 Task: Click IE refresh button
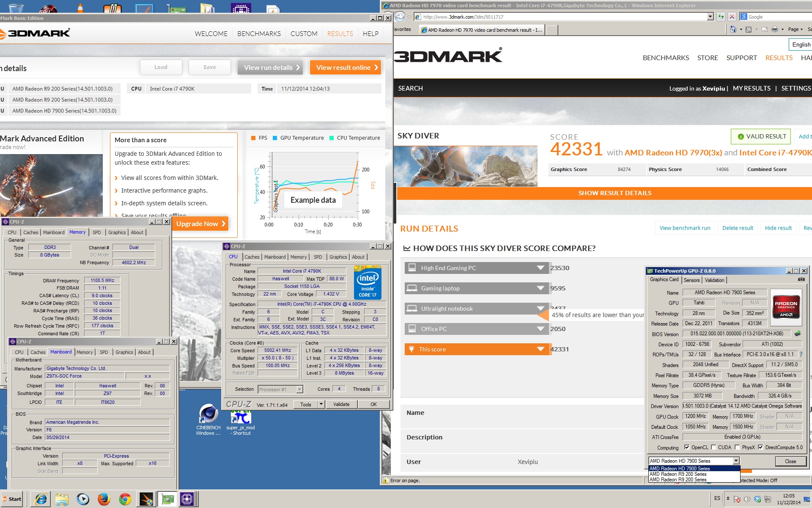click(x=721, y=17)
